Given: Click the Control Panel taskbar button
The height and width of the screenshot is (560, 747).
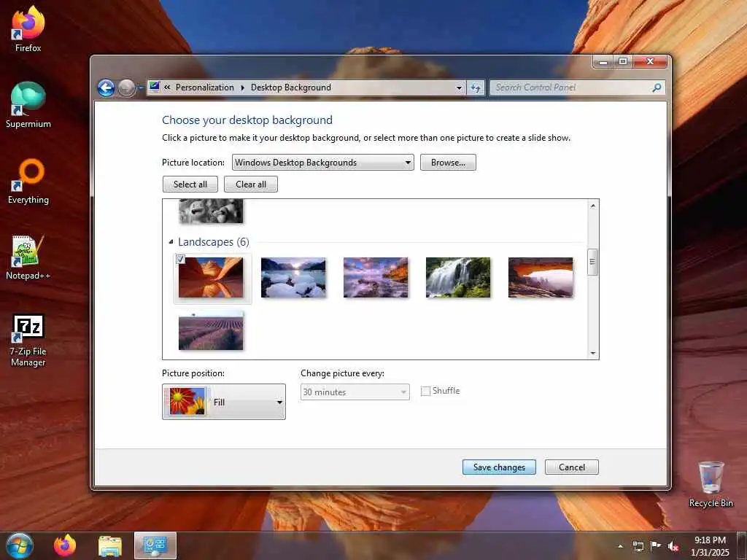Looking at the screenshot, I should 155,545.
